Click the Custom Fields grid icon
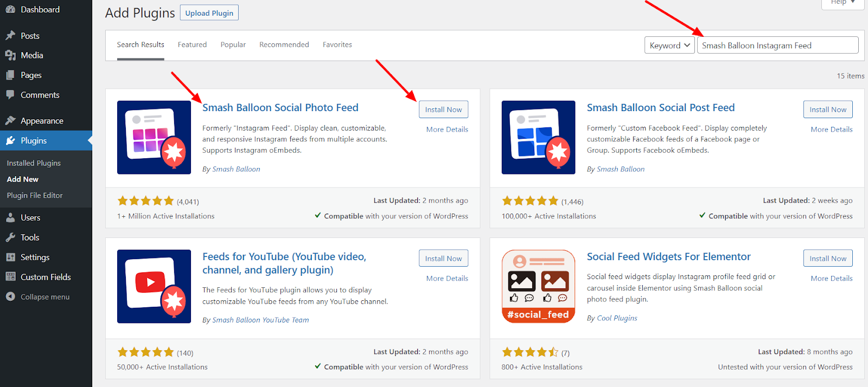 10,277
